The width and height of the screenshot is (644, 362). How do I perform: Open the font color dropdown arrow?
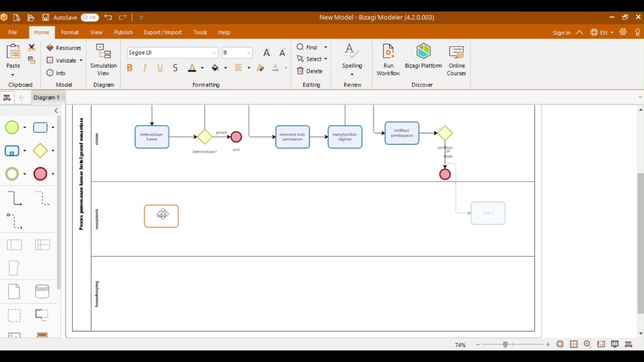point(202,68)
